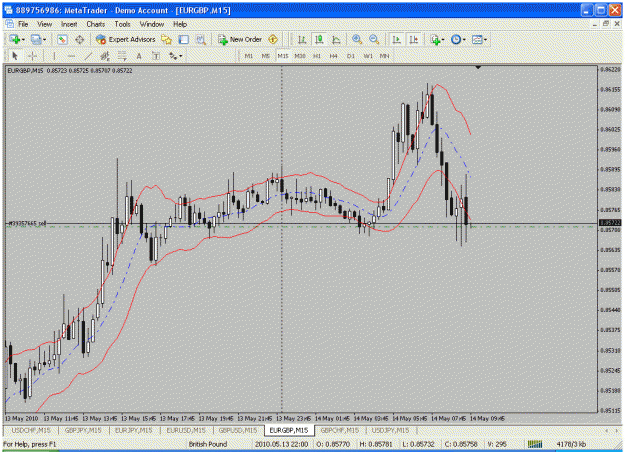Open the Strategy Tester icon
The image size is (625, 452).
coord(200,39)
